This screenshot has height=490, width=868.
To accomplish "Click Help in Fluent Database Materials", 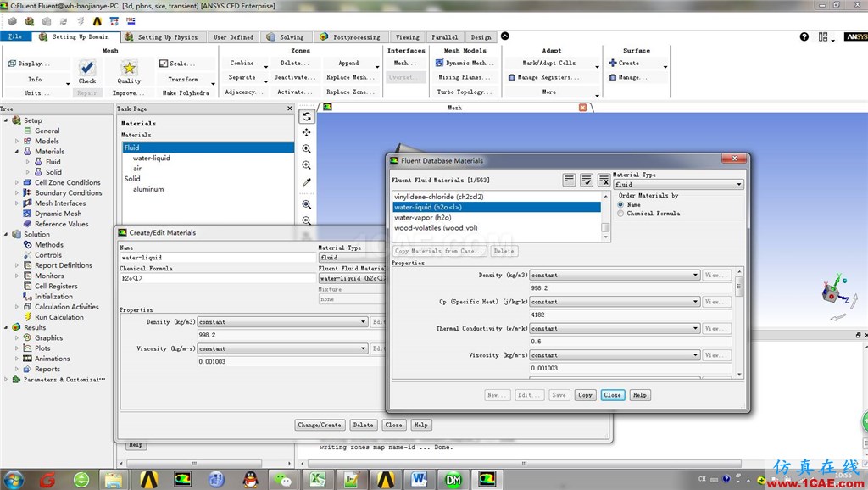I will tap(640, 395).
